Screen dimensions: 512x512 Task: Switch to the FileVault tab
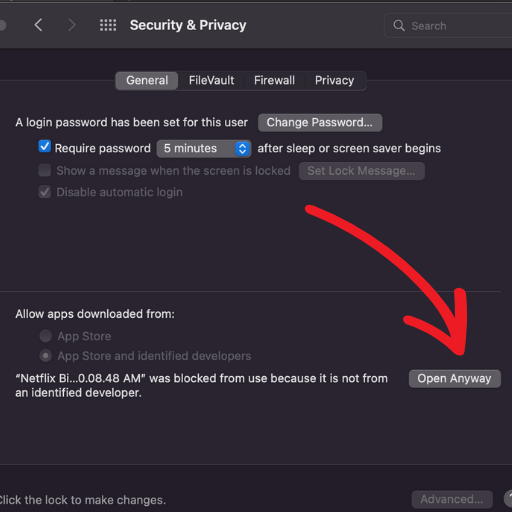point(211,81)
